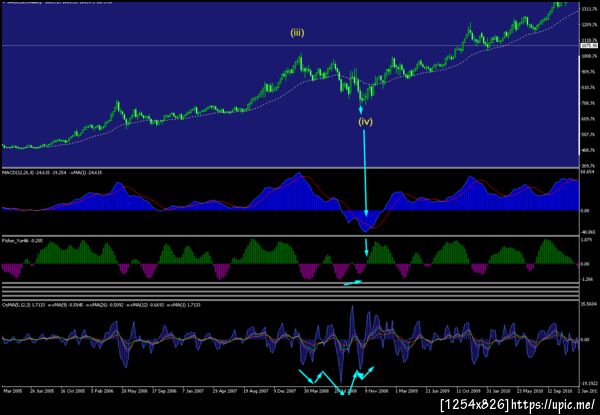
Task: Click the -1.266 value on the Fisher scale
Action: tap(588, 279)
